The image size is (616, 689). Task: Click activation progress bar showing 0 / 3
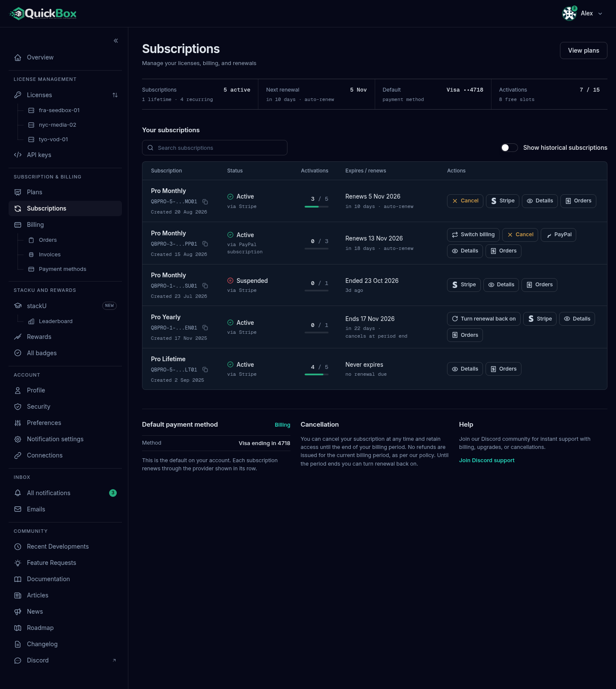coord(317,249)
